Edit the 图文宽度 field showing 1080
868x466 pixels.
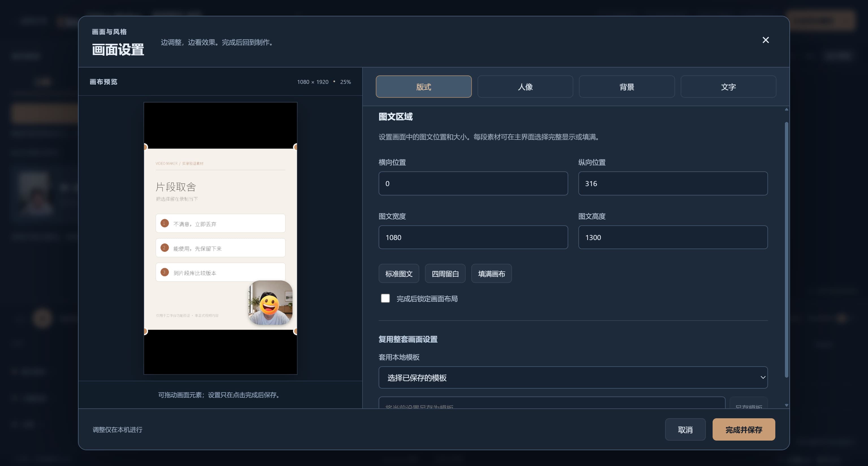tap(473, 237)
